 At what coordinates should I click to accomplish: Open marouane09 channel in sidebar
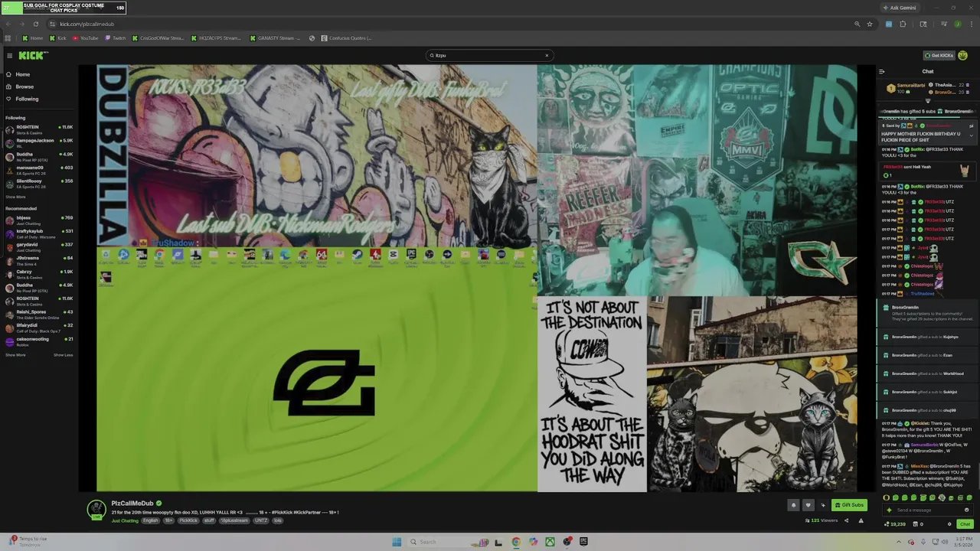[x=39, y=170]
